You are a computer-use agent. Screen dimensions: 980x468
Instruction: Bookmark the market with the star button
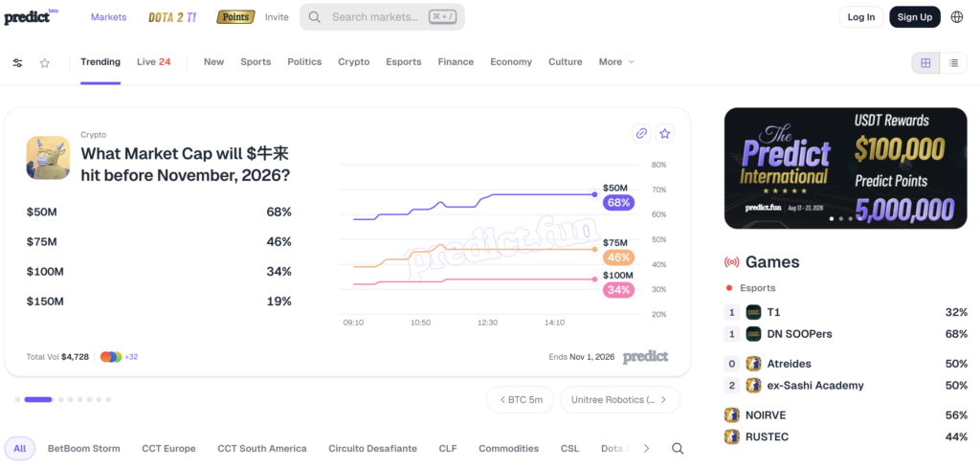tap(665, 133)
